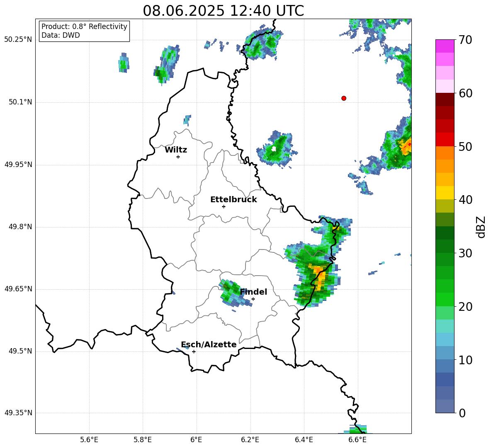Click the colorbar '50' tick label
491x448 pixels.
coord(465,146)
